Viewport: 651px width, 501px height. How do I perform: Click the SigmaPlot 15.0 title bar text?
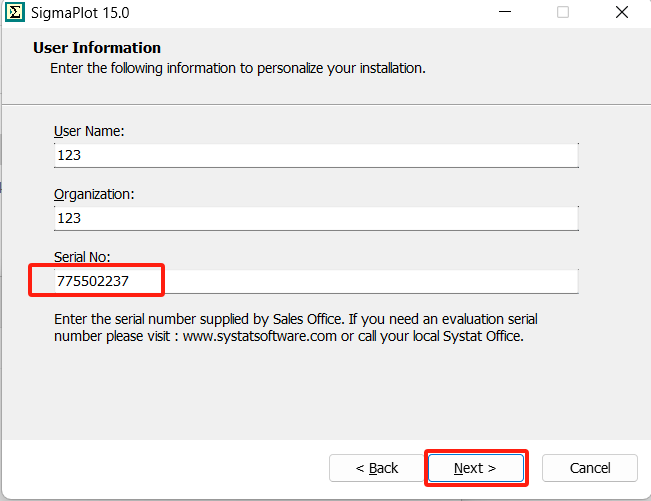click(x=86, y=13)
